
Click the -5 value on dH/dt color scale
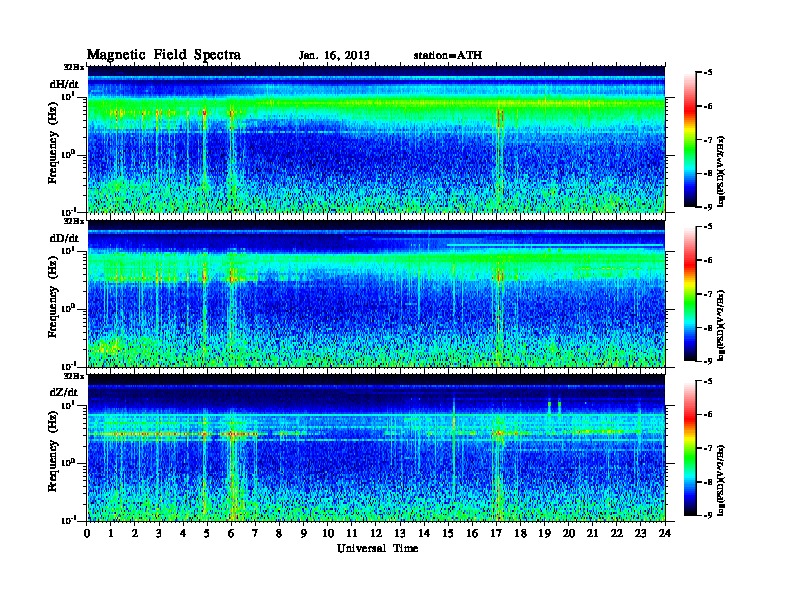pos(708,73)
